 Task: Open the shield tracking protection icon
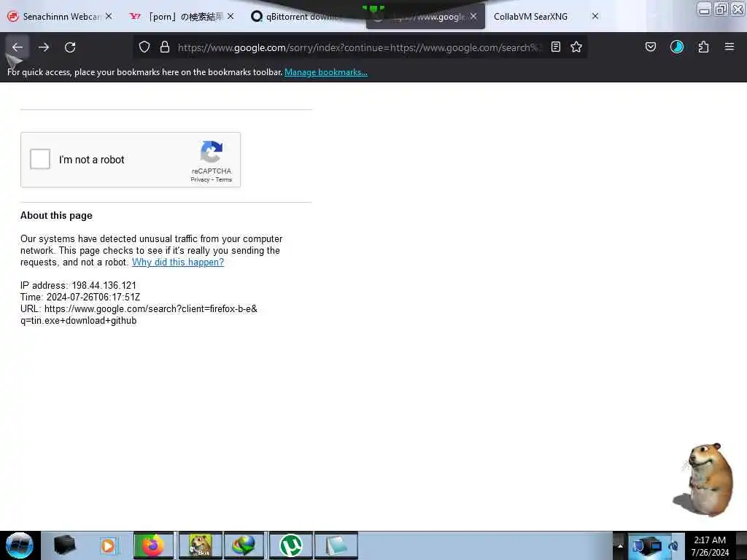pyautogui.click(x=144, y=47)
